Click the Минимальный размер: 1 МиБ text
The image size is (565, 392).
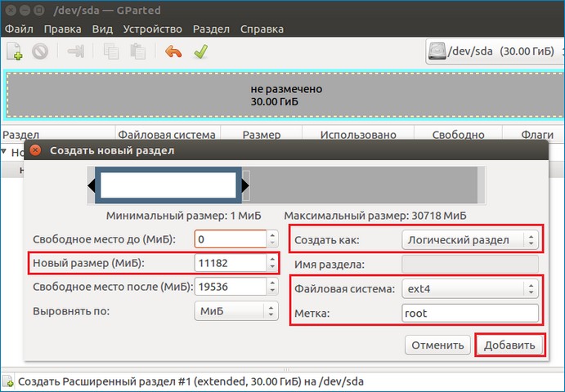coord(183,216)
